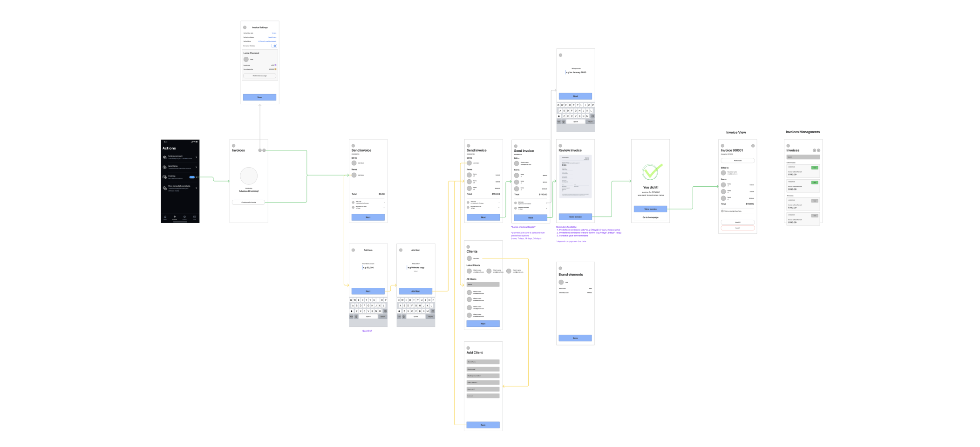Click the Search field on Clients screen
This screenshot has height=447, width=980.
click(483, 284)
